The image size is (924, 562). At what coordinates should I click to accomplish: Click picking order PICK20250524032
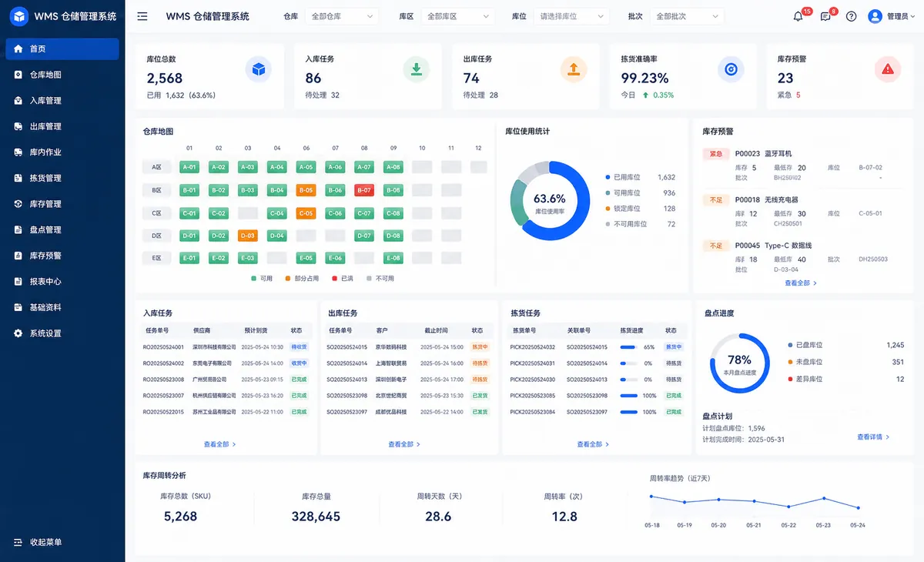pos(533,347)
